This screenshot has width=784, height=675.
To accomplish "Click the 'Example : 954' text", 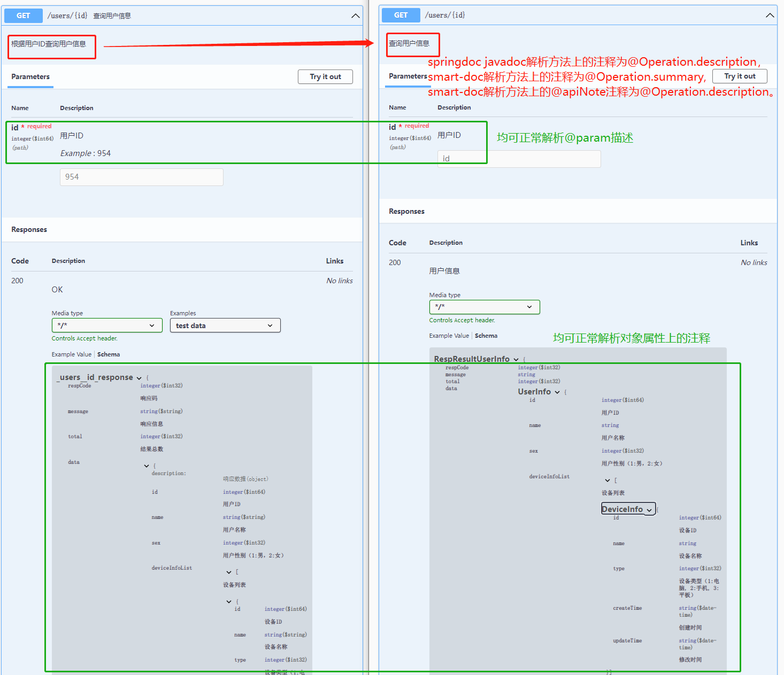I will 86,153.
